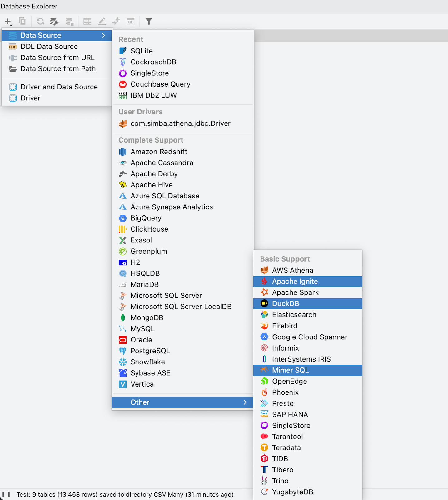Select Firebird data source
The height and width of the screenshot is (500, 448).
coord(308,326)
